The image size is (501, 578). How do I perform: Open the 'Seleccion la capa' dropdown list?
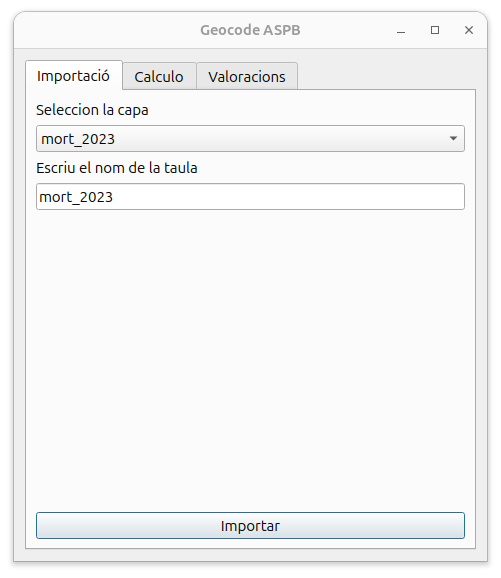pyautogui.click(x=250, y=139)
